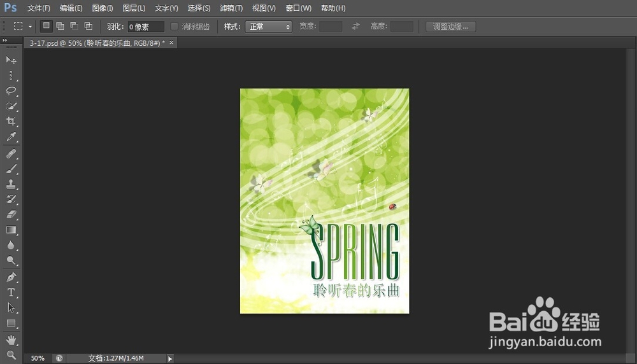Select the Marquee tool in toolbox

(x=11, y=76)
